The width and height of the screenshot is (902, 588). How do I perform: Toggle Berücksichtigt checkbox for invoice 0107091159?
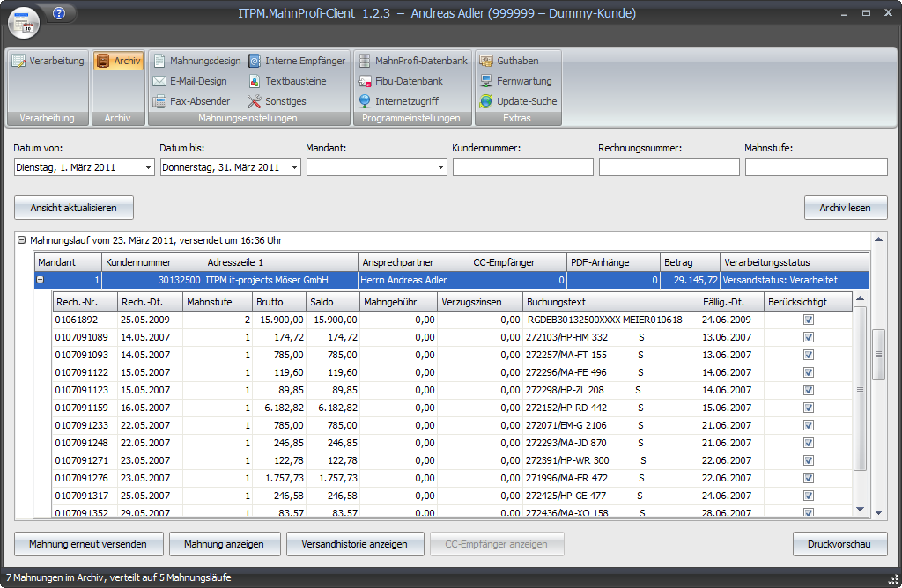(809, 408)
